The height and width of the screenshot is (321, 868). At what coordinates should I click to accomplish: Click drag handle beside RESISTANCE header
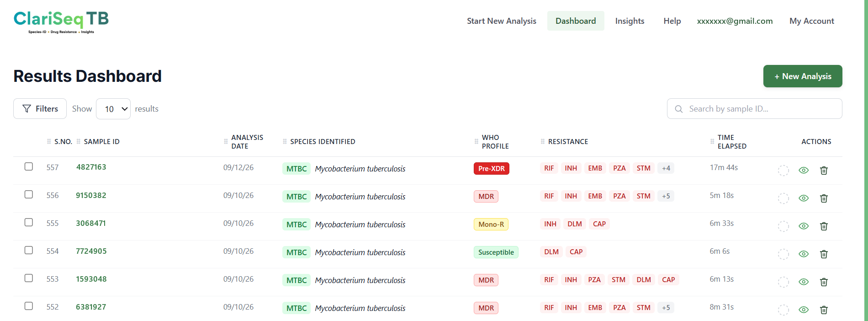pos(543,141)
